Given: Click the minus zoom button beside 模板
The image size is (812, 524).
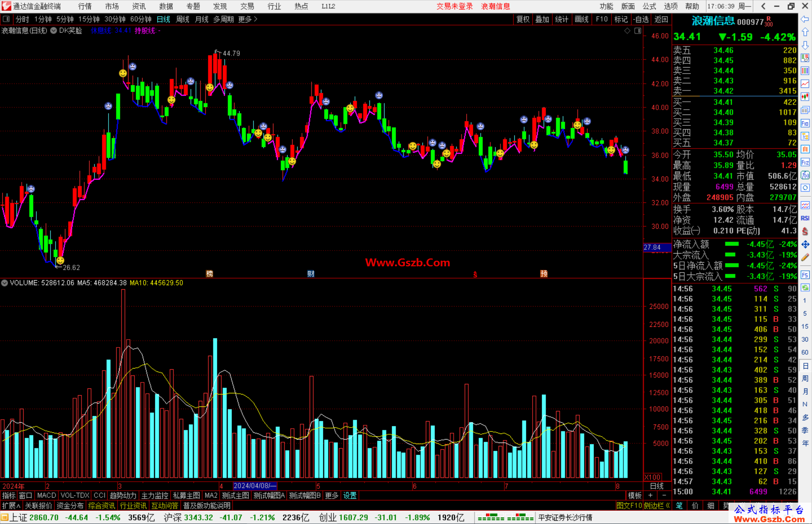Looking at the screenshot, I should (x=664, y=495).
